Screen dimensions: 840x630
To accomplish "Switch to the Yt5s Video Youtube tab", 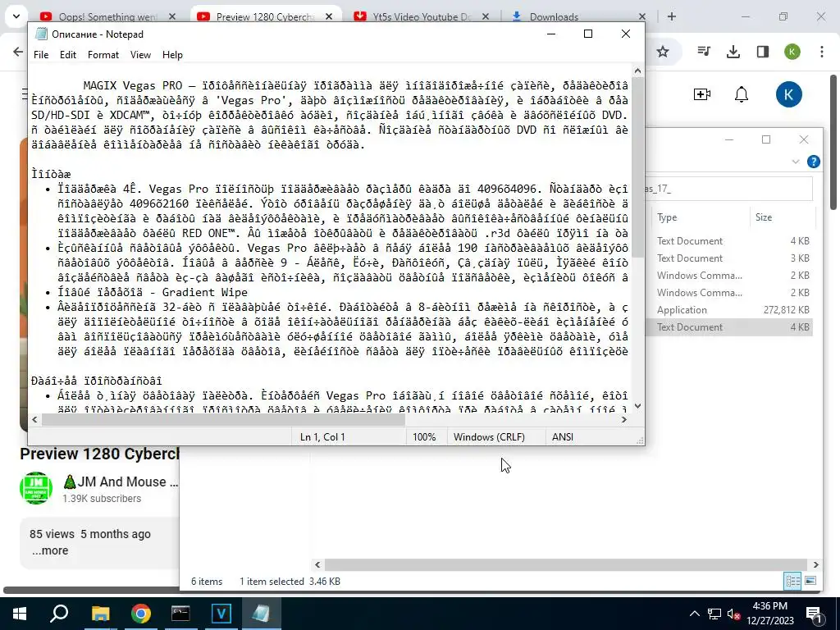I will (421, 16).
